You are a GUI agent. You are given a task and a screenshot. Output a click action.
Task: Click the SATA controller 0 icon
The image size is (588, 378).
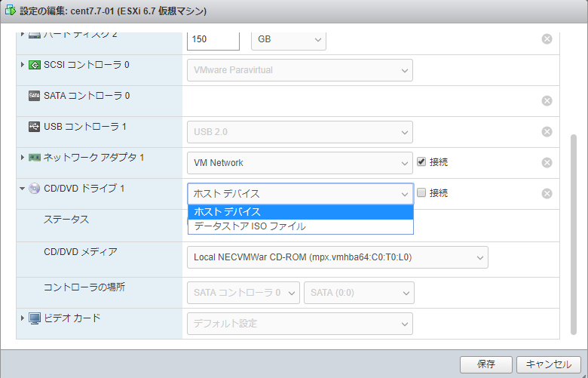pos(34,96)
